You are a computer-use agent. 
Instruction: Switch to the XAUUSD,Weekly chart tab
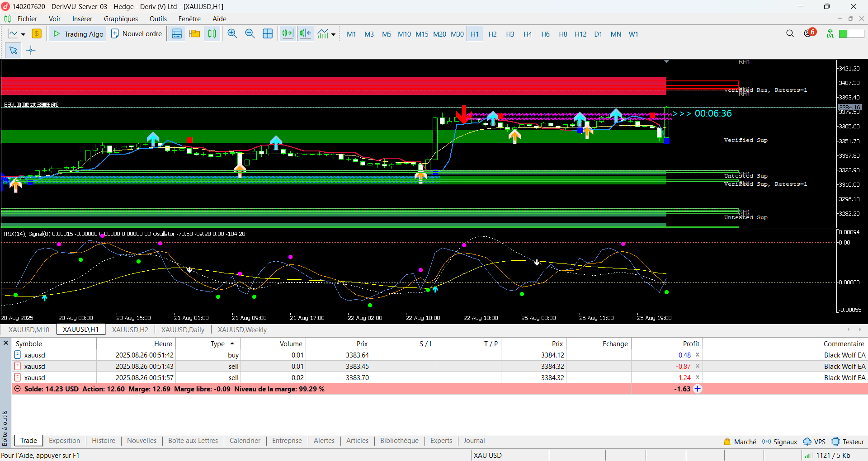pyautogui.click(x=242, y=330)
